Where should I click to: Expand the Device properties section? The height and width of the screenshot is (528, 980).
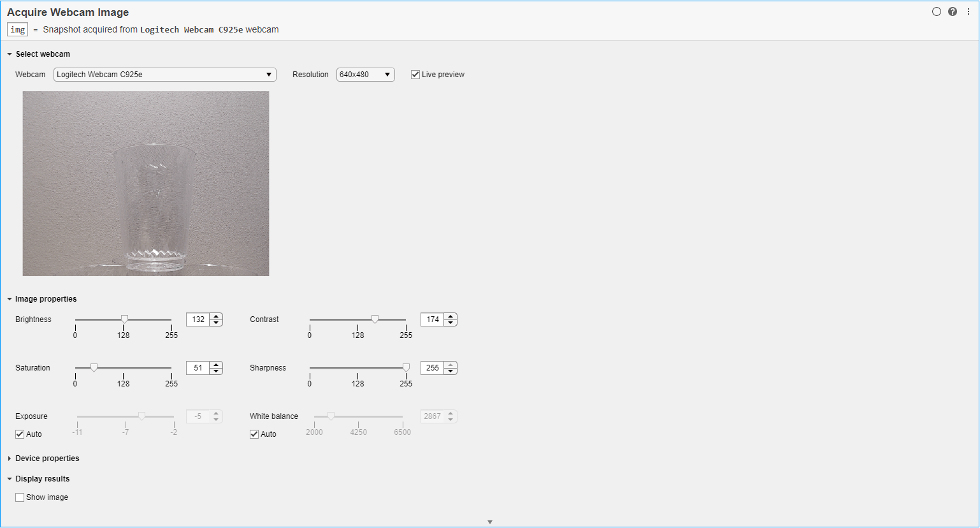[x=9, y=458]
